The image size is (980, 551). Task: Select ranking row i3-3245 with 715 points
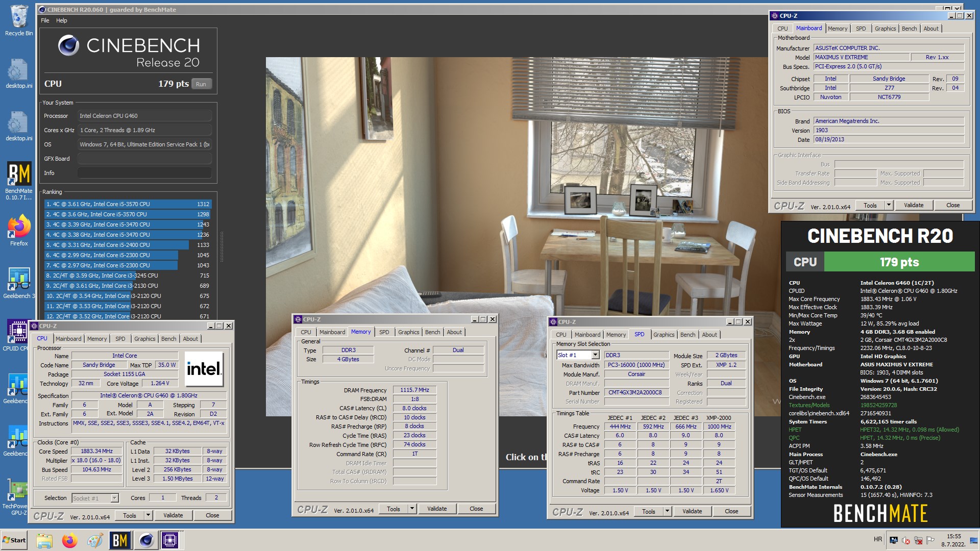pos(128,275)
